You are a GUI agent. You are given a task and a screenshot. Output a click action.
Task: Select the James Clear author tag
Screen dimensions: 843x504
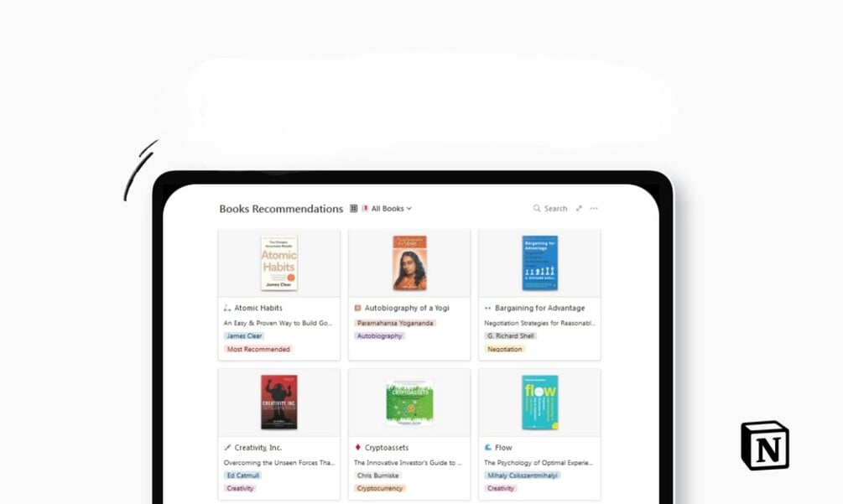[244, 335]
